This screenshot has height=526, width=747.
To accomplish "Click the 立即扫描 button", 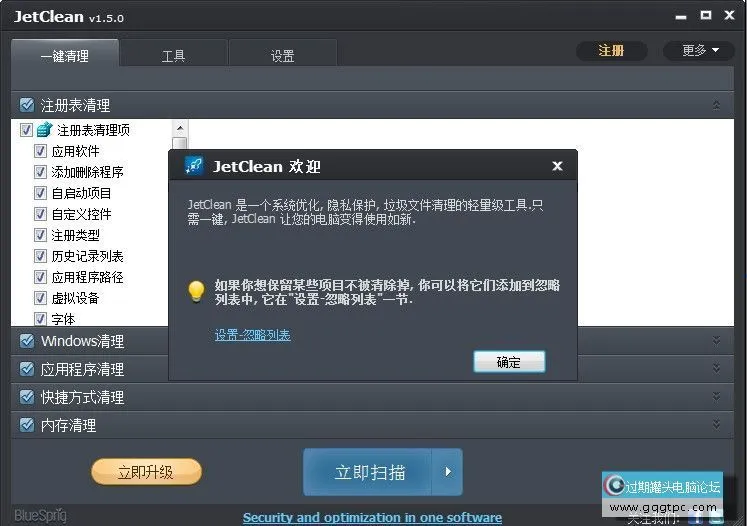I will 368,472.
